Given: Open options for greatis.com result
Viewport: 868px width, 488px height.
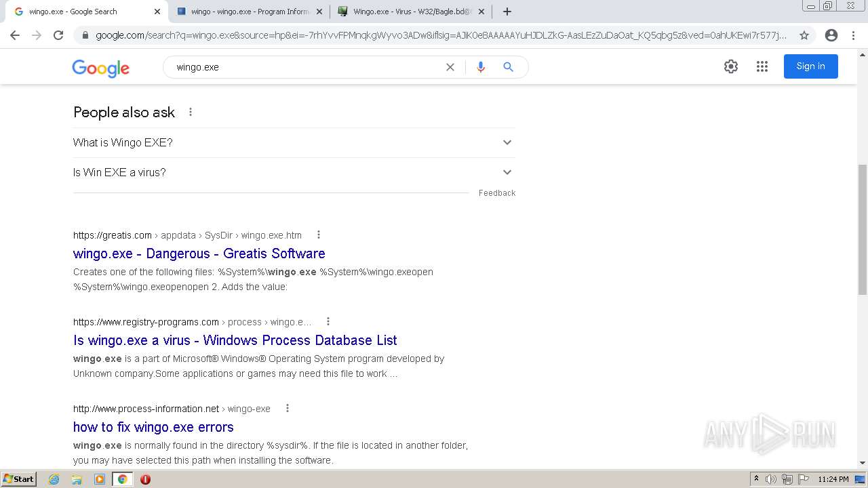Looking at the screenshot, I should (319, 235).
